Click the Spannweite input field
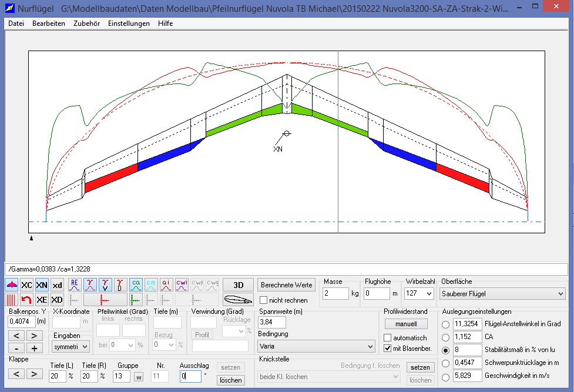 (x=272, y=322)
